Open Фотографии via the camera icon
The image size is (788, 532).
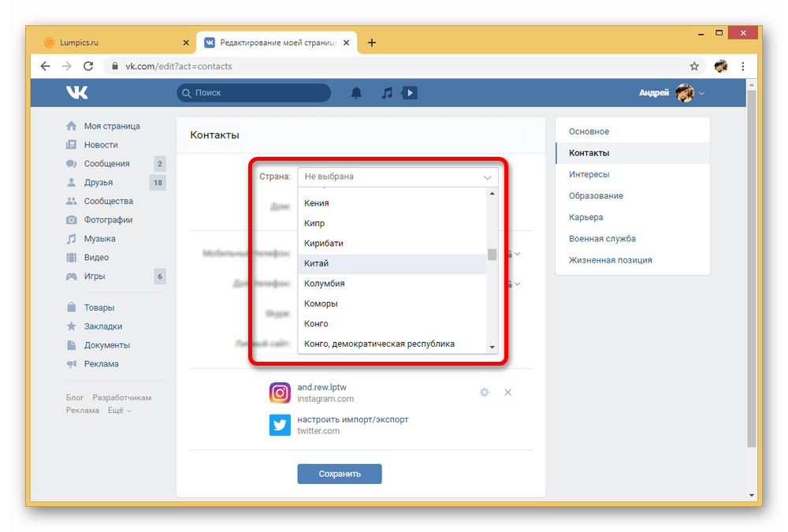point(71,219)
